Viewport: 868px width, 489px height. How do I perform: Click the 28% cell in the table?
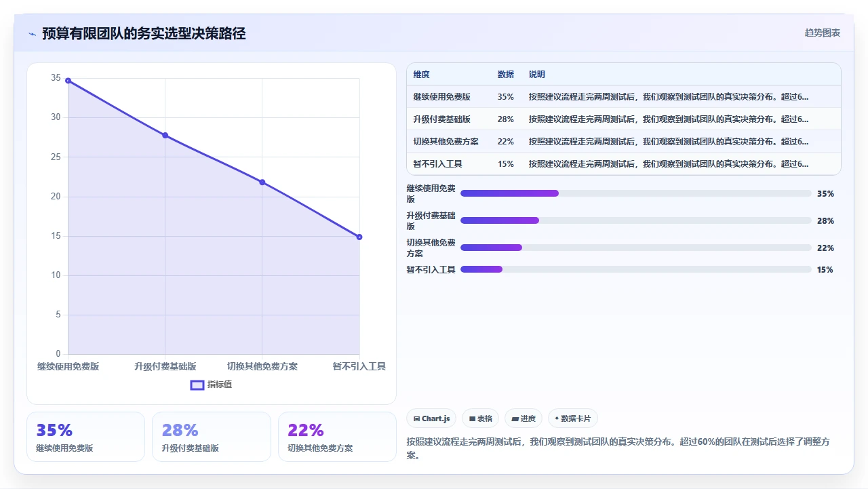tap(505, 119)
